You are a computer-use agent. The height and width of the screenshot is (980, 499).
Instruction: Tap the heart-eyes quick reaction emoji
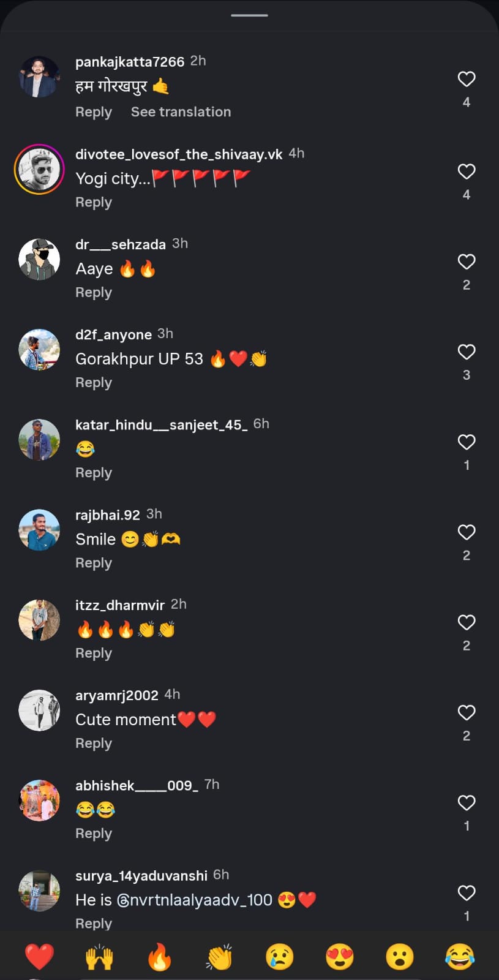click(339, 957)
